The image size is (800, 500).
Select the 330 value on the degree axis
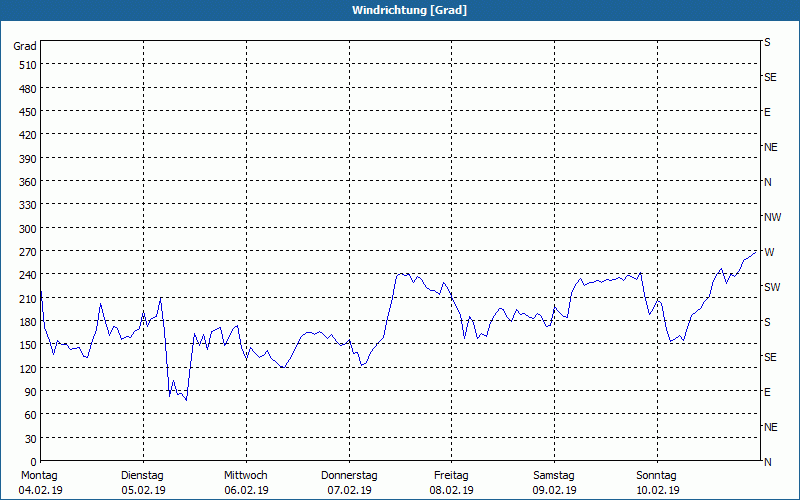(x=28, y=205)
